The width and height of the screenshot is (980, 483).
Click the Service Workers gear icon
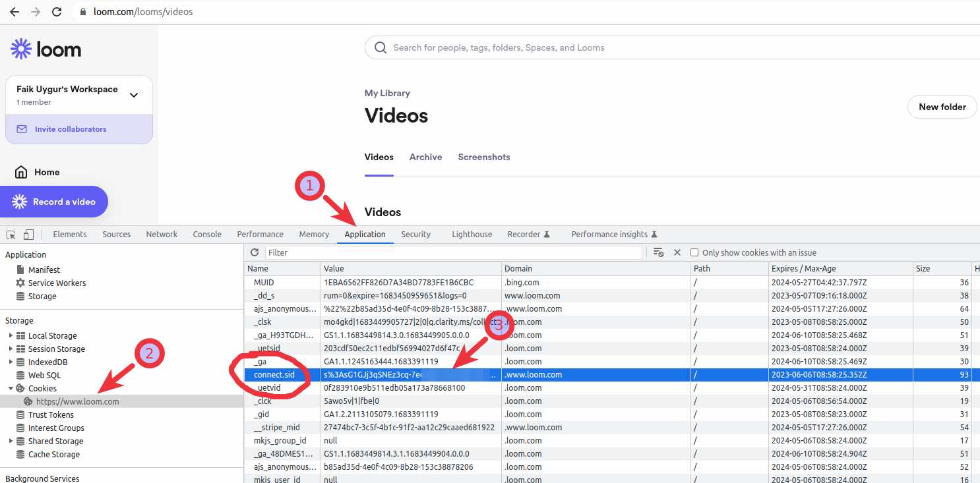20,283
